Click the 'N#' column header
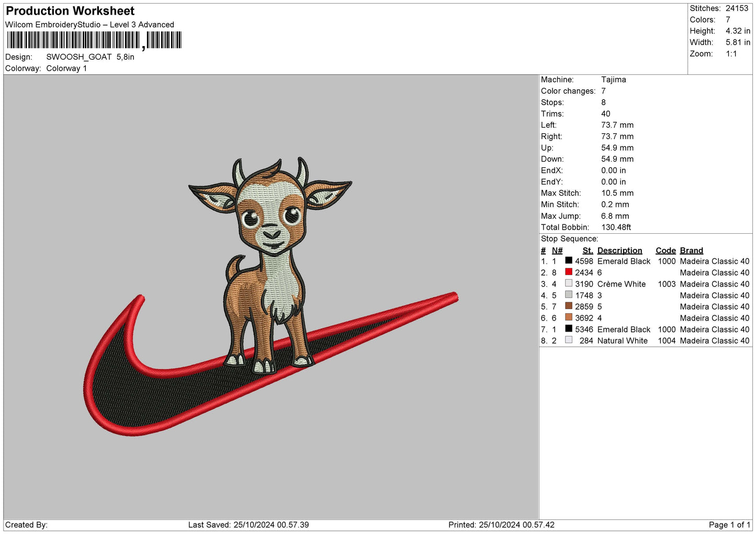Screen dimensions: 756x534 [557, 251]
